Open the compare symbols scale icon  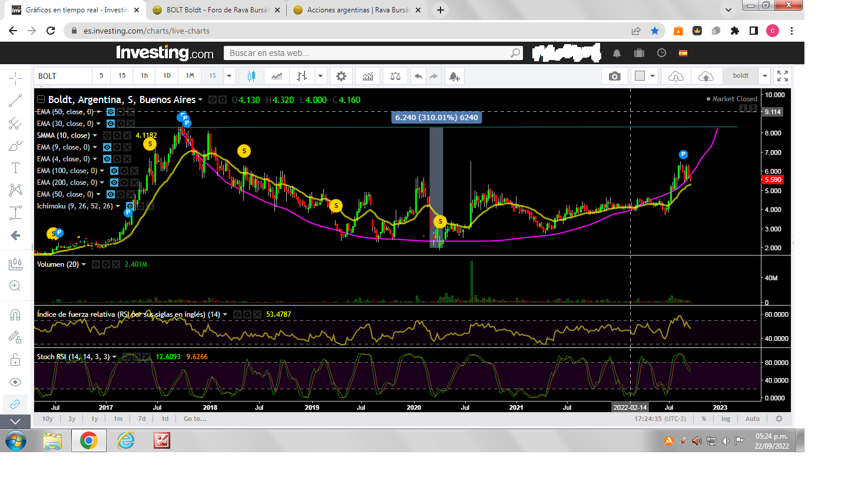click(395, 76)
